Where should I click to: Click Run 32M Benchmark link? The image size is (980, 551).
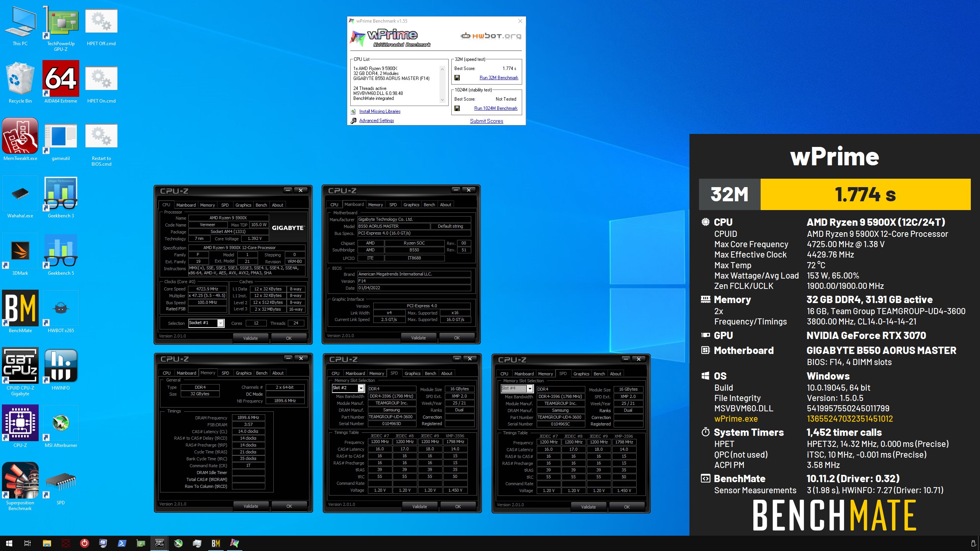498,78
